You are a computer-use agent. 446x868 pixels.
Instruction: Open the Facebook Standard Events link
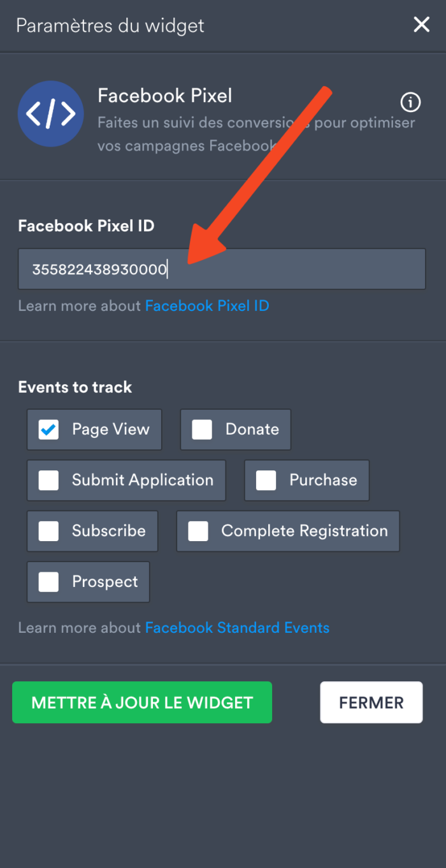(x=237, y=628)
